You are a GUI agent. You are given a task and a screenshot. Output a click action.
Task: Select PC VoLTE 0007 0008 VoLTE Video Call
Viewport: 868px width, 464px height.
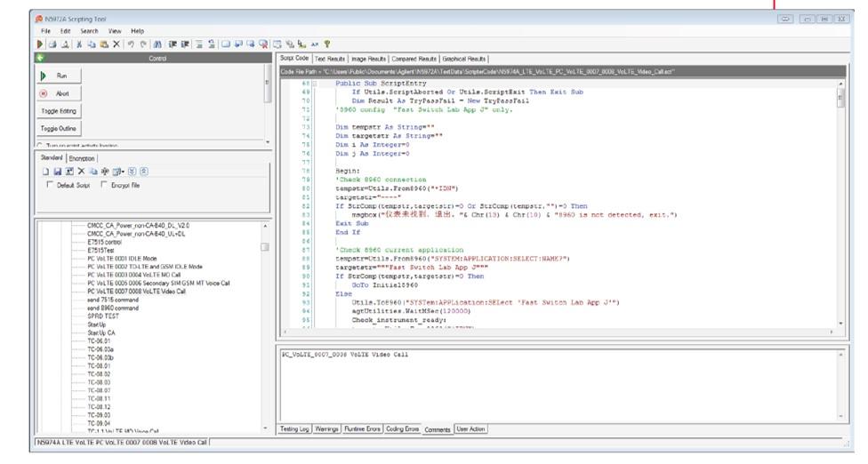pos(137,292)
